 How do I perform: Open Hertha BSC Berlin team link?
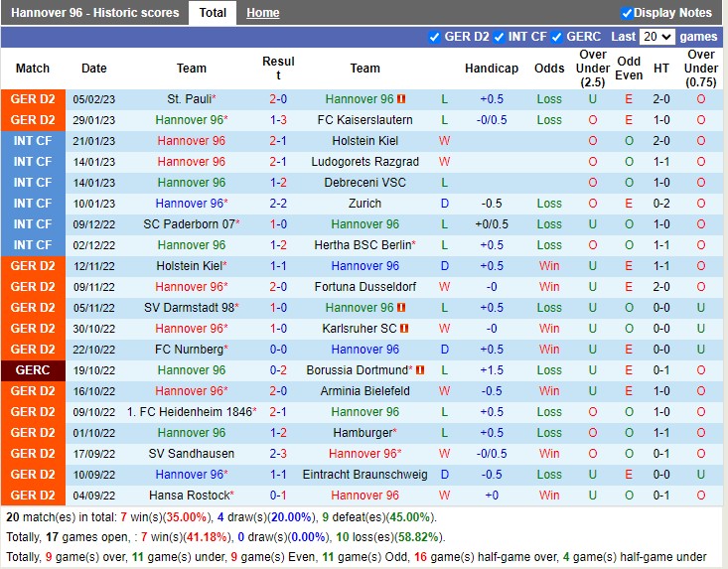[363, 245]
